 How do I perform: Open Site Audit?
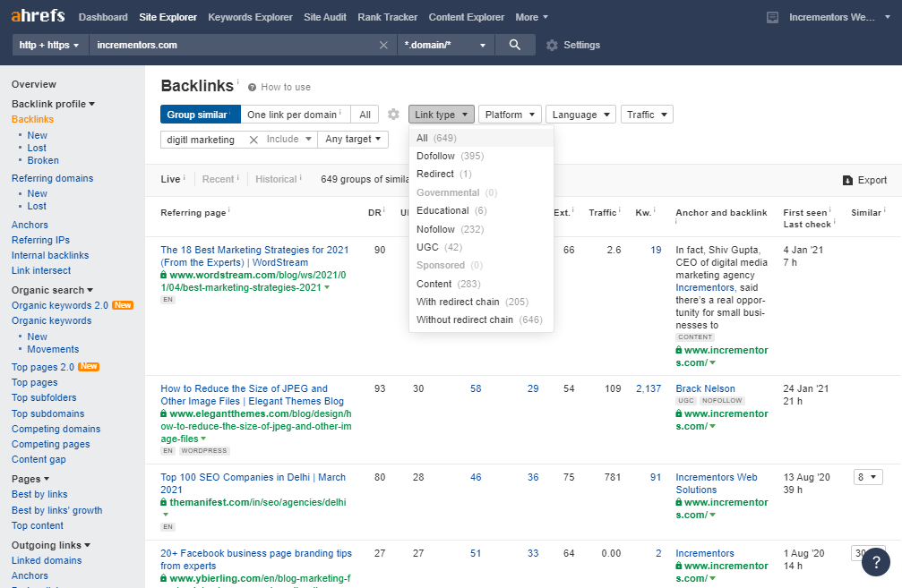click(x=325, y=17)
